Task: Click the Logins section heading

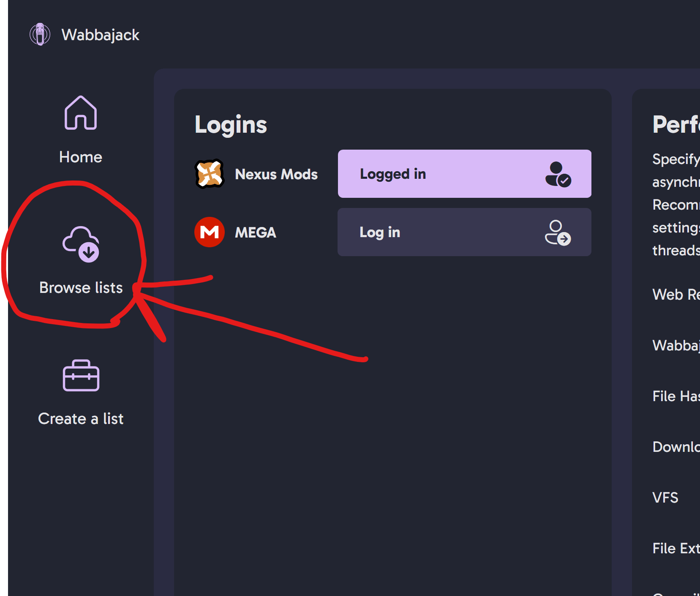Action: coord(231,125)
